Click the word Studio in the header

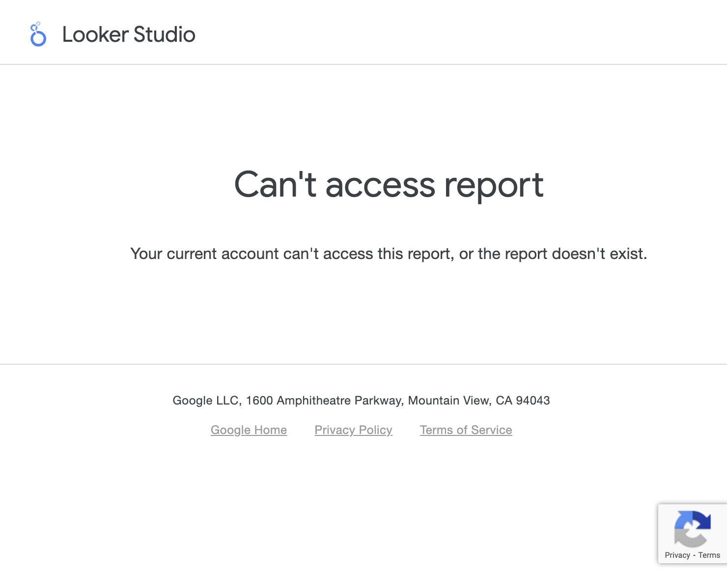tap(164, 35)
